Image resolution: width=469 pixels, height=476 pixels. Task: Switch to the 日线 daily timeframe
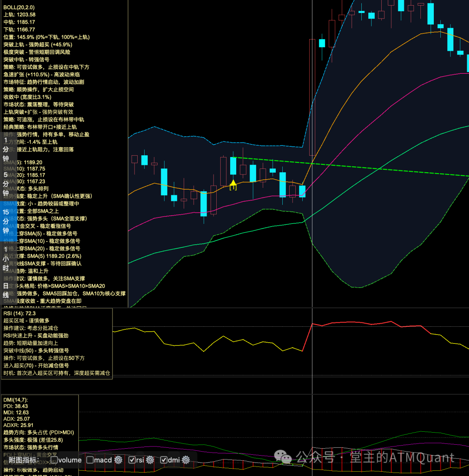point(6,291)
